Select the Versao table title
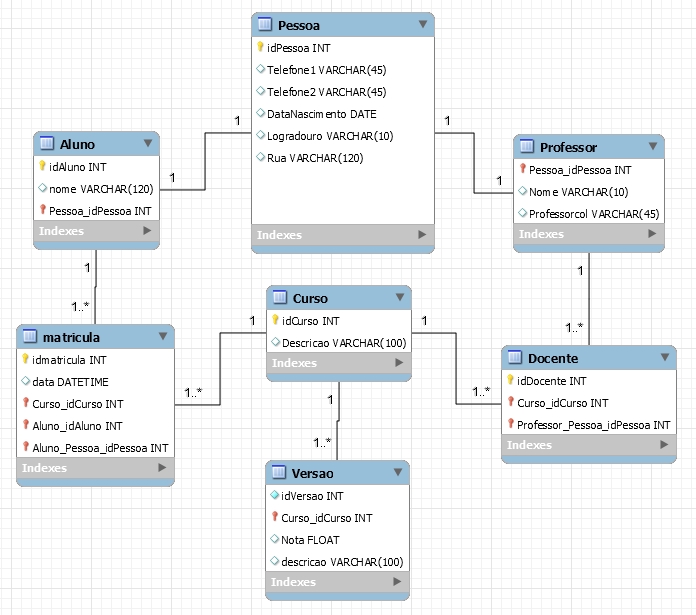This screenshot has width=696, height=615. tap(313, 473)
